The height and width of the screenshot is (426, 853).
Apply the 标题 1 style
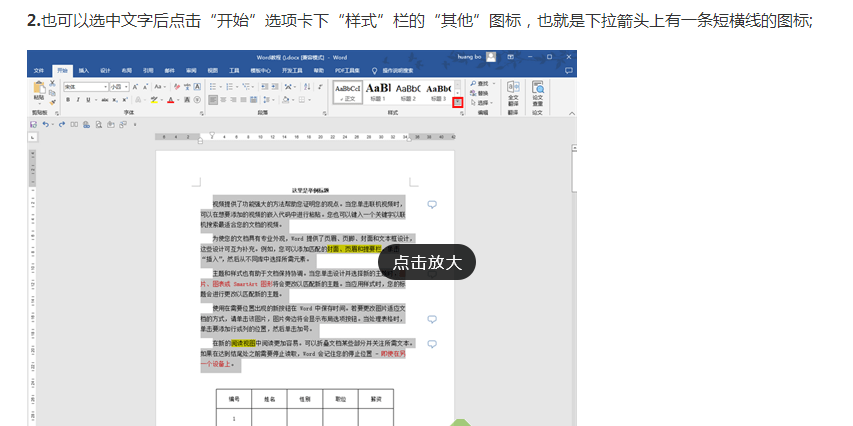[x=378, y=92]
